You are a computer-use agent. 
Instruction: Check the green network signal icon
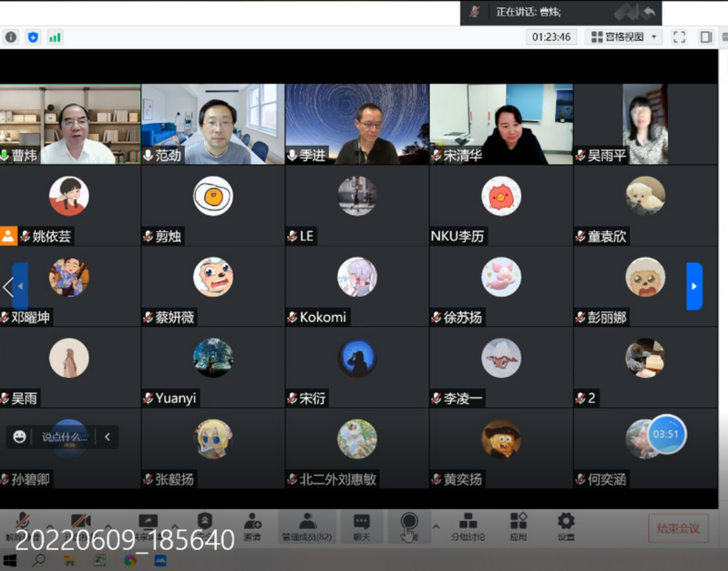click(x=55, y=37)
